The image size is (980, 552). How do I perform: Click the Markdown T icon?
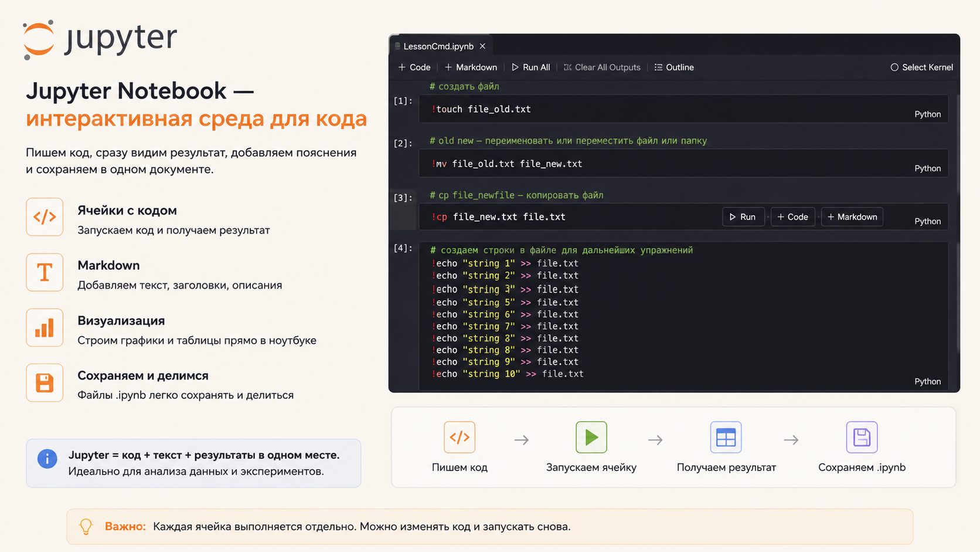pyautogui.click(x=45, y=272)
